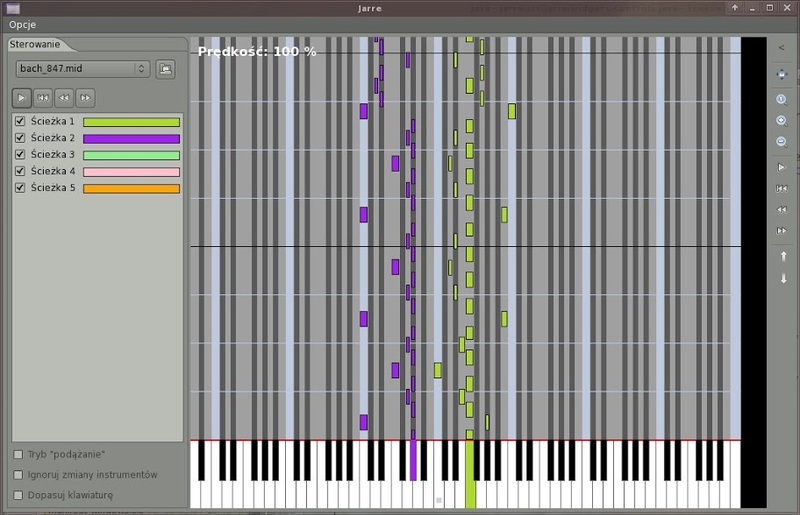The image size is (800, 515).
Task: Click rewind in the Sterowanie panel
Action: [x=64, y=98]
